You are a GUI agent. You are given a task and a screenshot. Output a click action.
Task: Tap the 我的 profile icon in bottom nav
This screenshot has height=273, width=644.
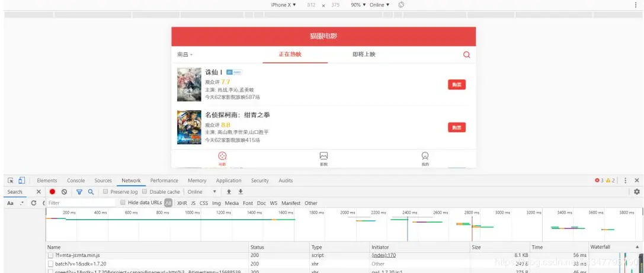(425, 156)
